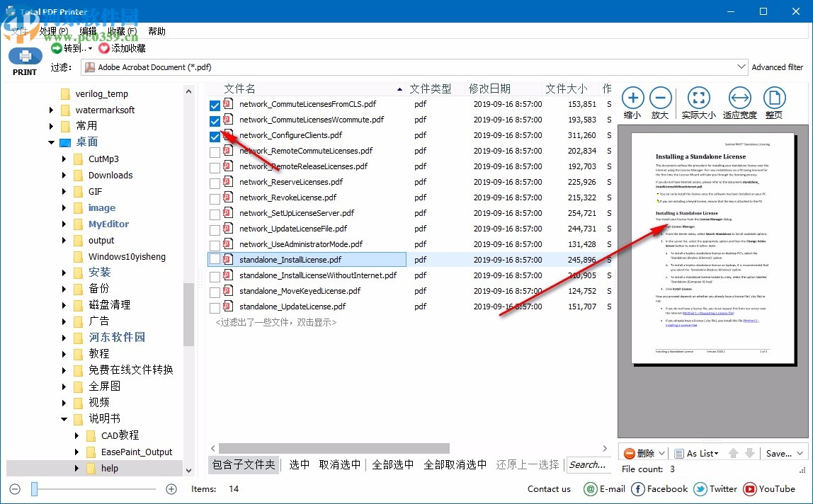Click the zoom plus circle icon

(632, 98)
